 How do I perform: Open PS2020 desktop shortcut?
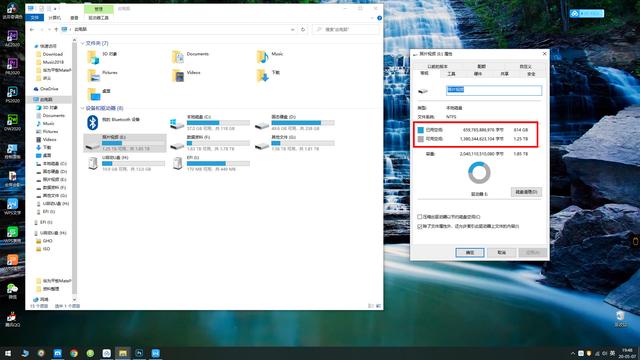point(12,94)
